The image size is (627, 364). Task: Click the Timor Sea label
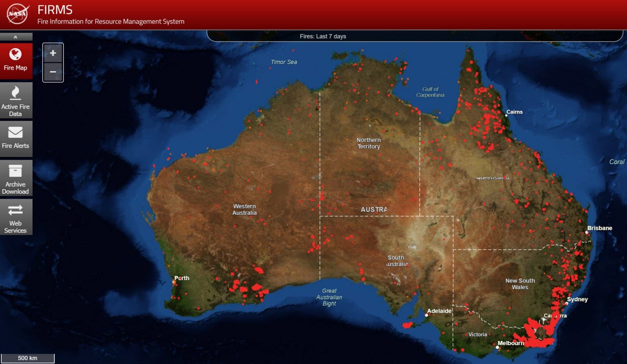coord(284,62)
